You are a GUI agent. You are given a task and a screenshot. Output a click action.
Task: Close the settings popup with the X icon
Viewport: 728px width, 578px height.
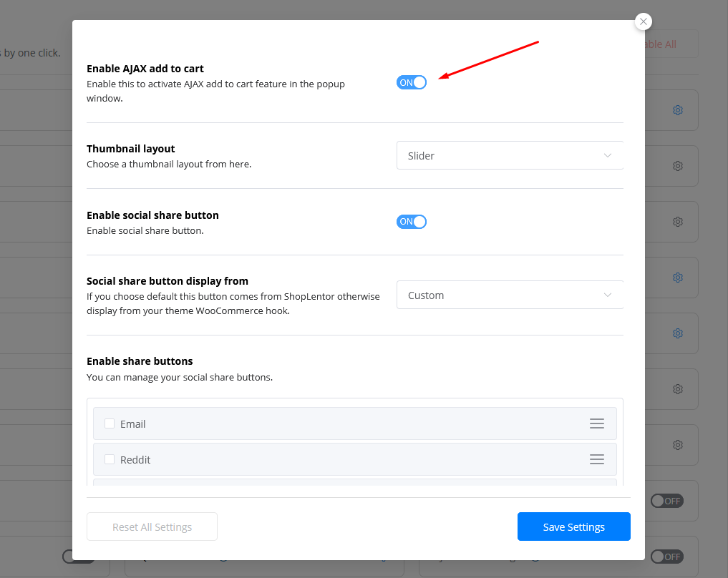tap(644, 21)
